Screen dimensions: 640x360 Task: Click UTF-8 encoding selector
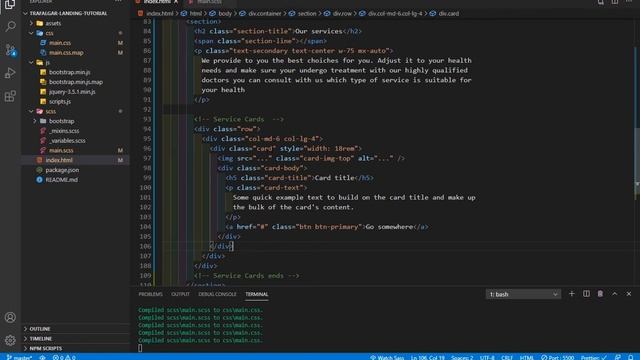click(x=487, y=358)
